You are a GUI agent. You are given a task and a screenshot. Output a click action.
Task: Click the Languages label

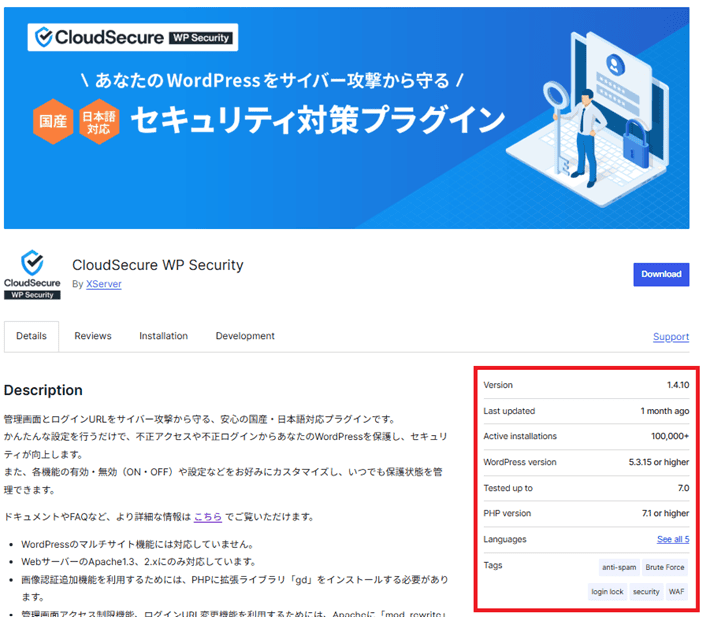[505, 539]
